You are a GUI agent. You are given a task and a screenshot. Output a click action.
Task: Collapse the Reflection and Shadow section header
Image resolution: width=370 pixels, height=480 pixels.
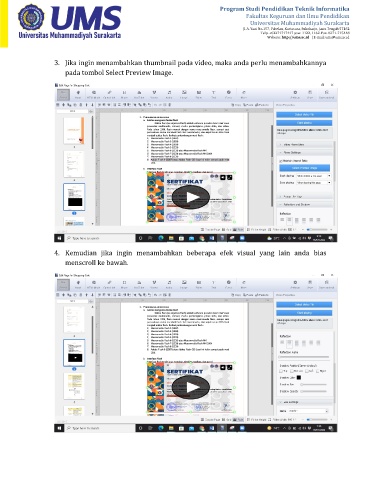[305, 204]
